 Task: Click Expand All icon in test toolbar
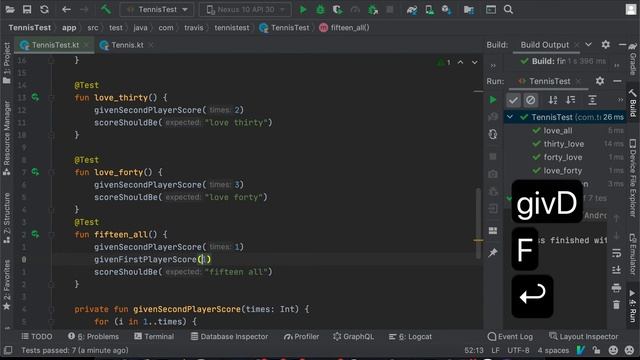coord(592,100)
